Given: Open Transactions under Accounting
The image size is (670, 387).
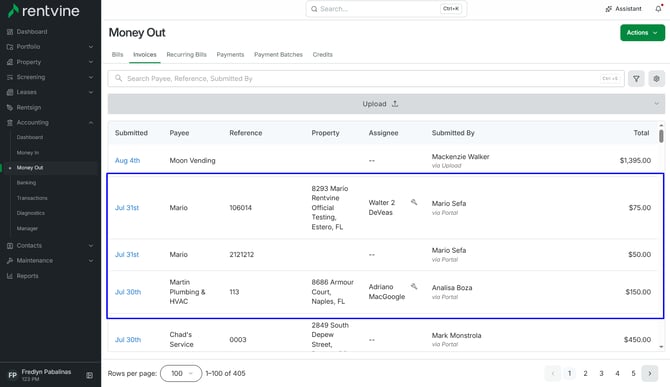Looking at the screenshot, I should [x=32, y=198].
